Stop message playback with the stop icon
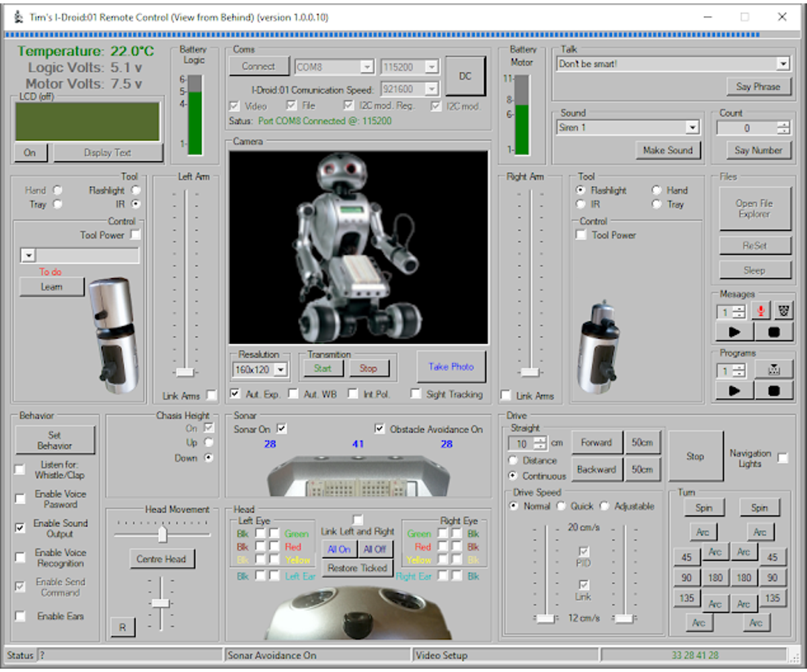This screenshot has height=672, width=807. tap(775, 331)
